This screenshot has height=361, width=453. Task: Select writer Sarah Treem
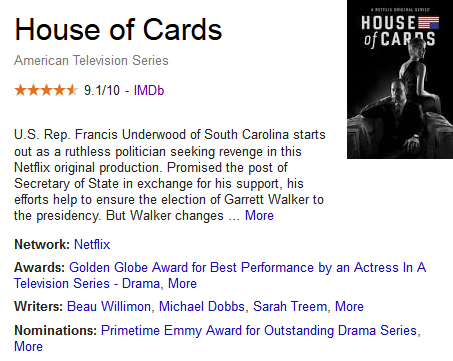click(290, 306)
